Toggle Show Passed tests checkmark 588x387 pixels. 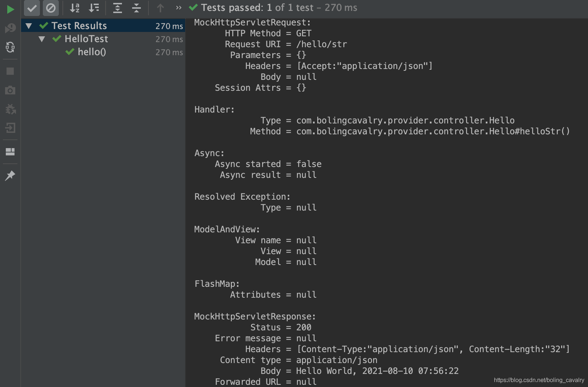tap(32, 8)
